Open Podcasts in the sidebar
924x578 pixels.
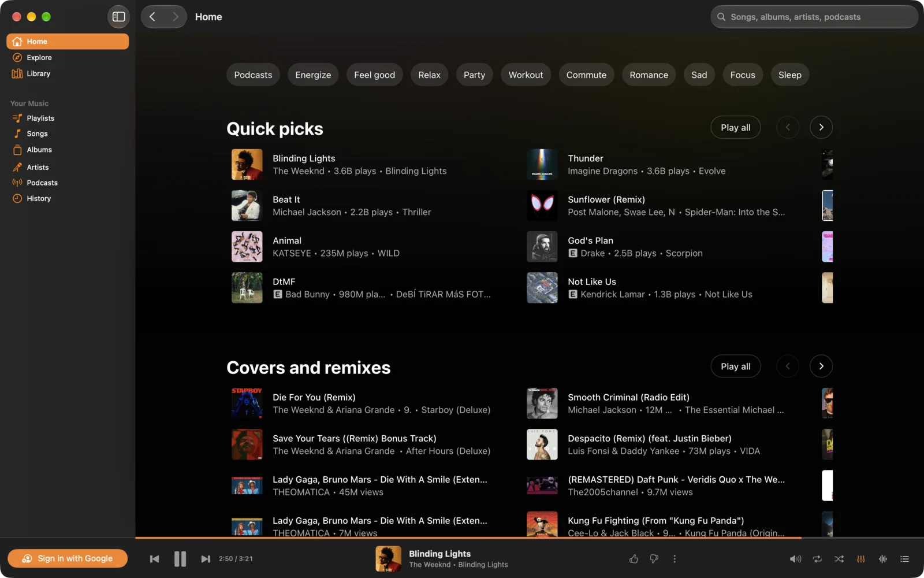coord(68,183)
